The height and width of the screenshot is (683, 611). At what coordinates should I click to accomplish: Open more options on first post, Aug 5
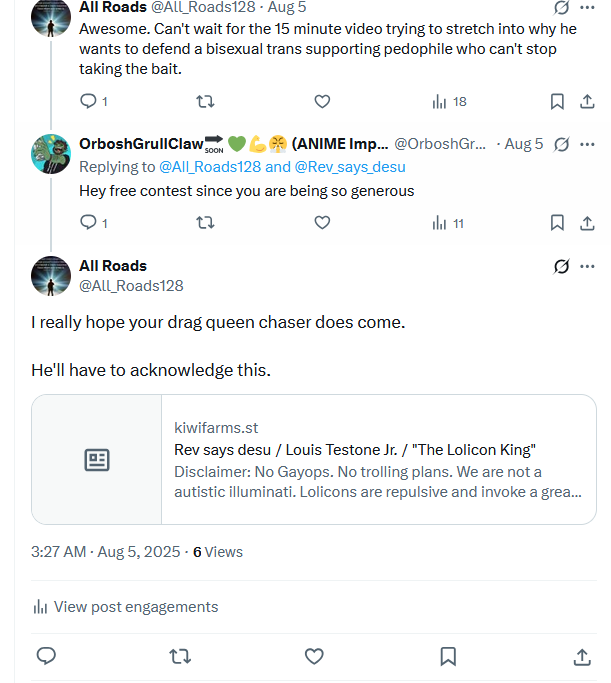point(587,7)
